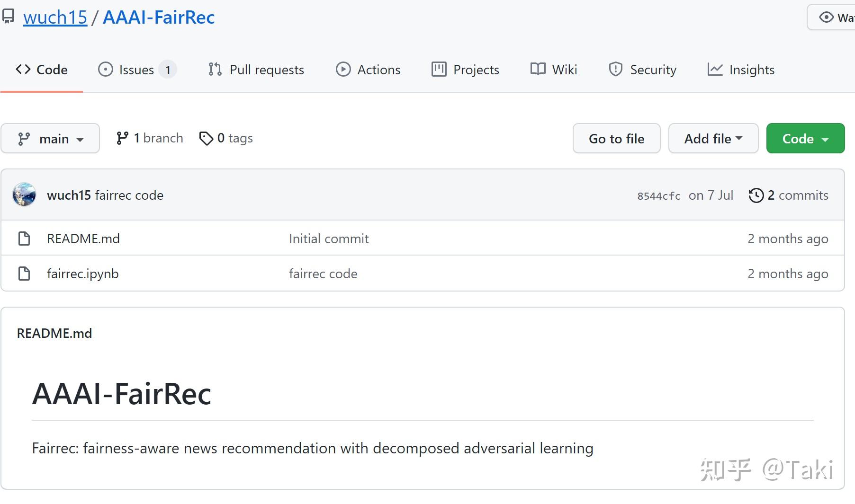Open the Actions tab
The width and height of the screenshot is (855, 504).
coord(368,70)
